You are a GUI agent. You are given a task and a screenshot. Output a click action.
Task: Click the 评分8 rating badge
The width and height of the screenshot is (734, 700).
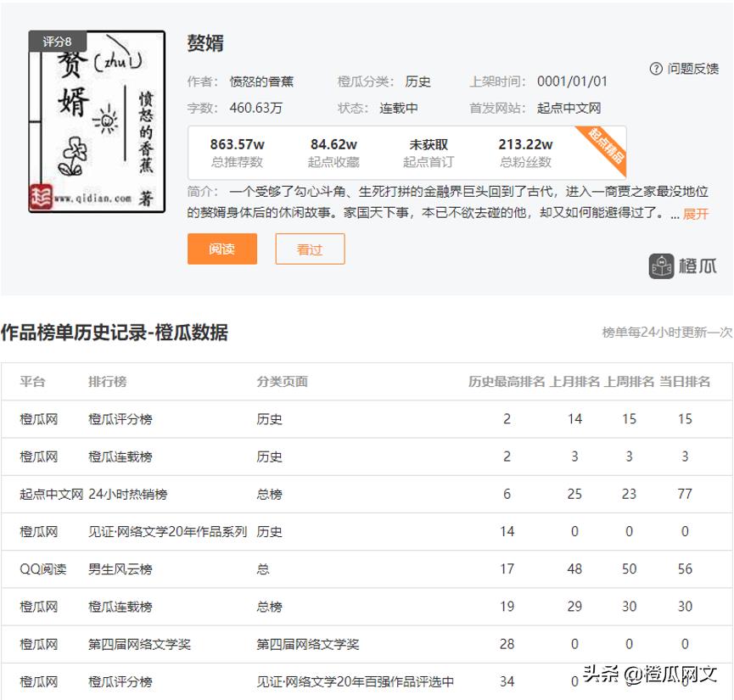pos(58,42)
